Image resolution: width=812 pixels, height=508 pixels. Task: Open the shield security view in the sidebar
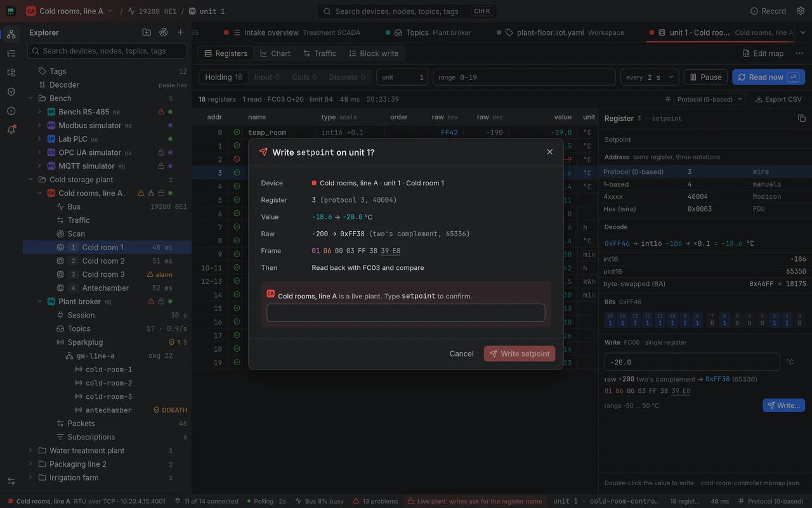tap(11, 91)
